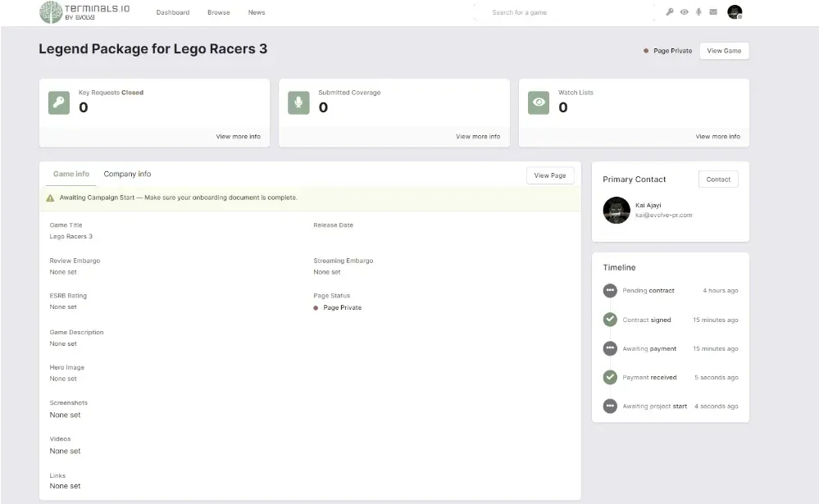Image resolution: width=819 pixels, height=504 pixels.
Task: Click the Page Private value under Page Status
Action: [338, 307]
